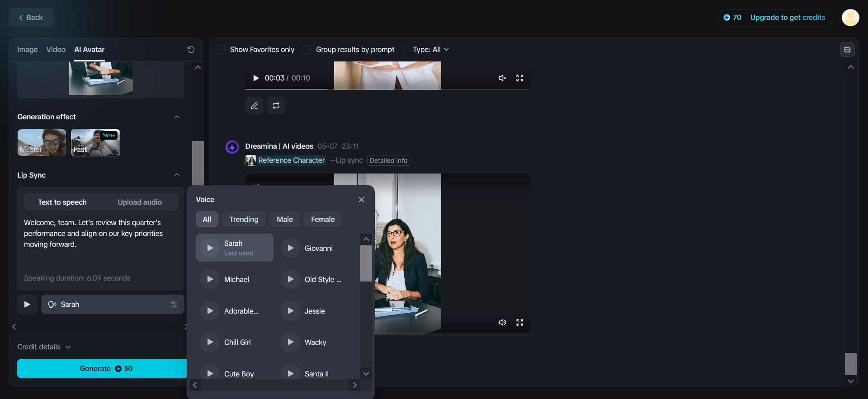Preview the Michael voice sample
Viewport: 868px width, 399px height.
point(210,279)
